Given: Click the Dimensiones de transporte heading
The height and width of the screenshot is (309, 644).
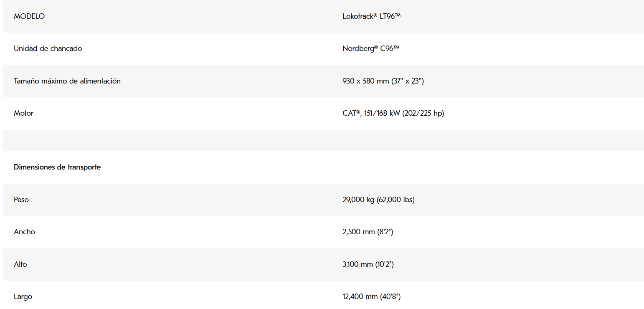Looking at the screenshot, I should pyautogui.click(x=57, y=167).
